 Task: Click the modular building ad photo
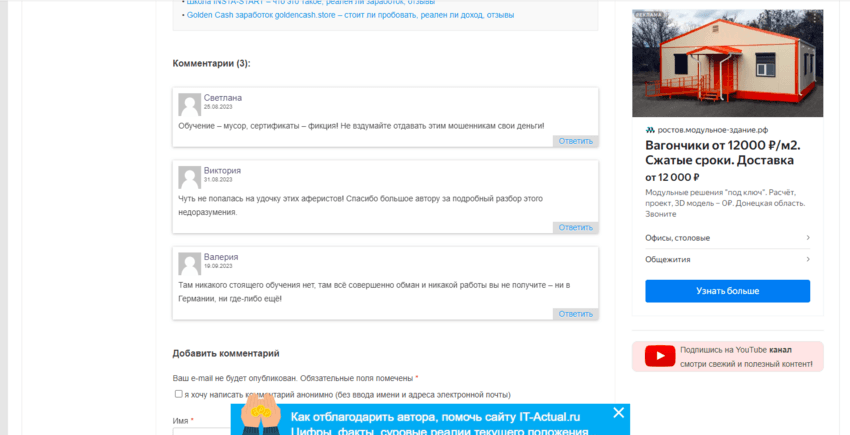726,63
